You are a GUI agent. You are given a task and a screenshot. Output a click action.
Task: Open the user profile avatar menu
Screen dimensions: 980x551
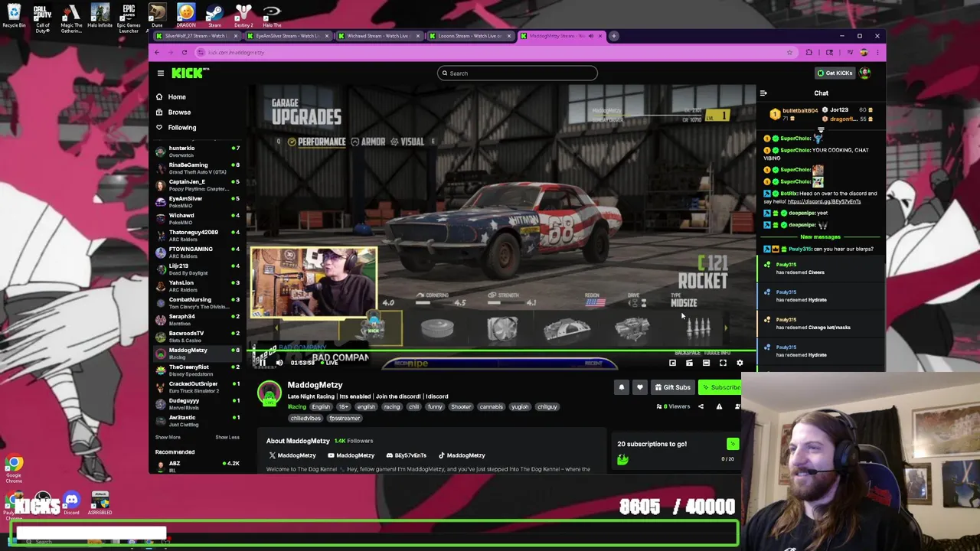865,73
